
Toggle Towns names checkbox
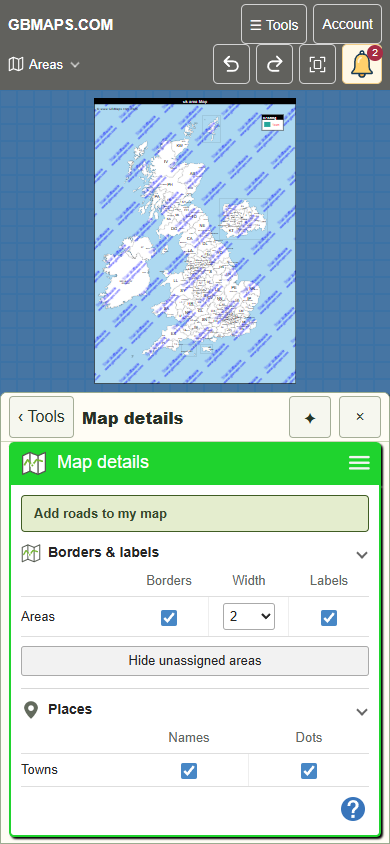(189, 771)
